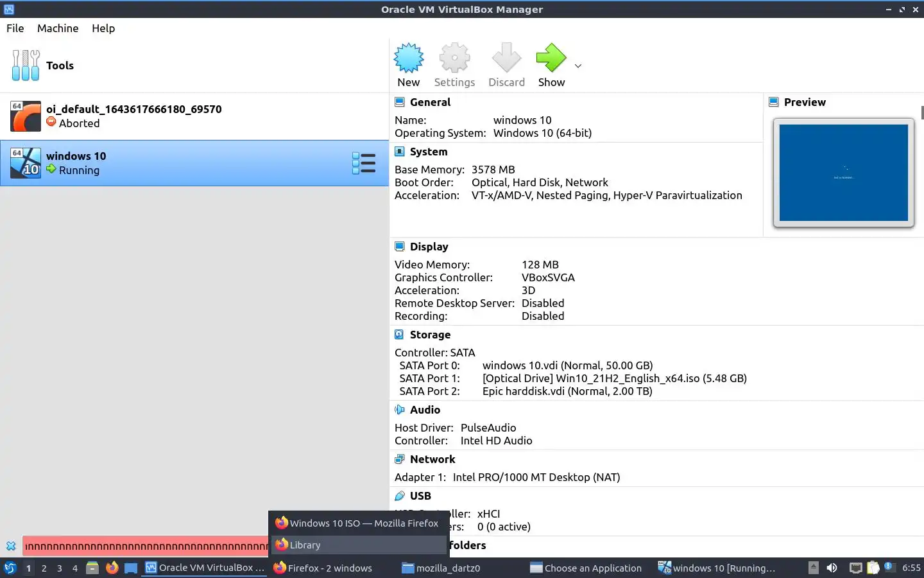Open the Display settings header link

[x=429, y=247]
